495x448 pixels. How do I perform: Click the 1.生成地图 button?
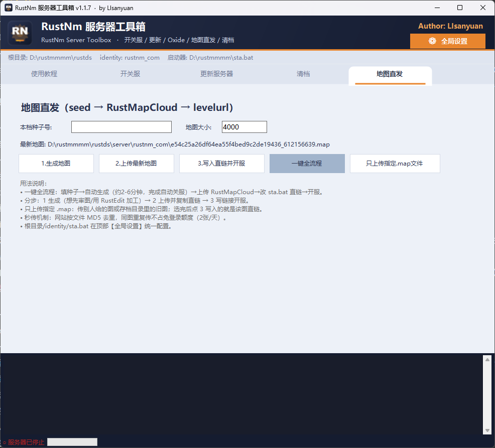pos(56,164)
